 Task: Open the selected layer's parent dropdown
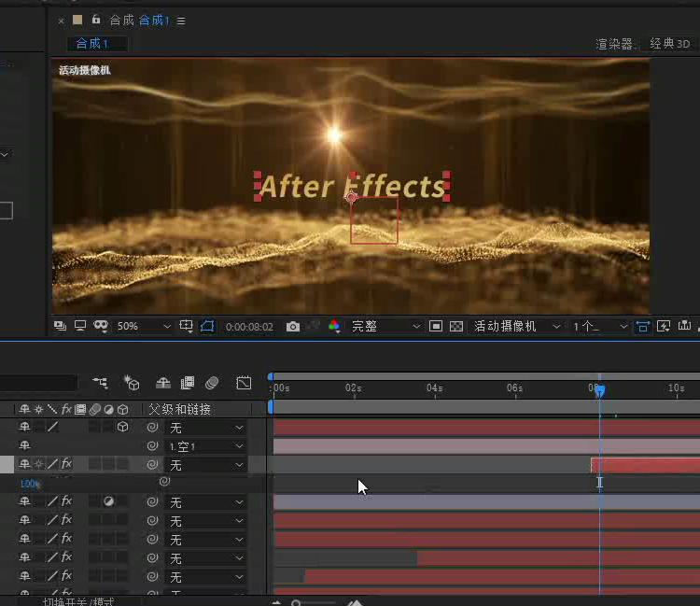(206, 465)
